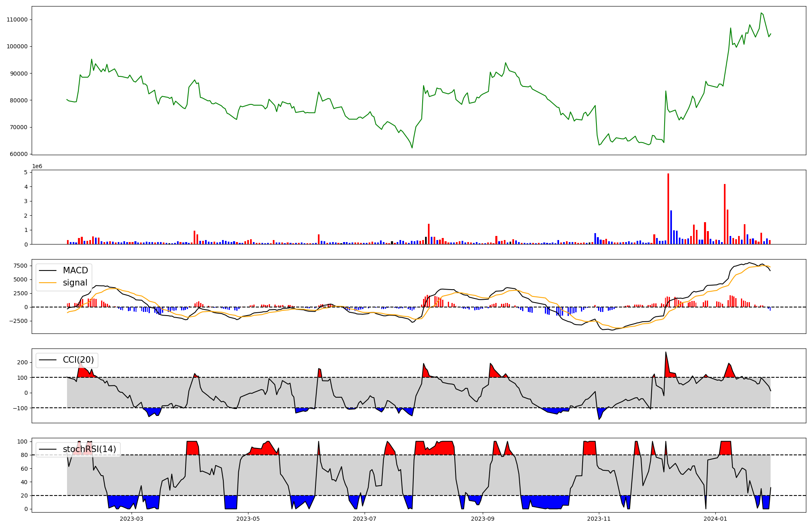The image size is (812, 528).
Task: Click the -2500 MACD axis label
Action: 19,321
